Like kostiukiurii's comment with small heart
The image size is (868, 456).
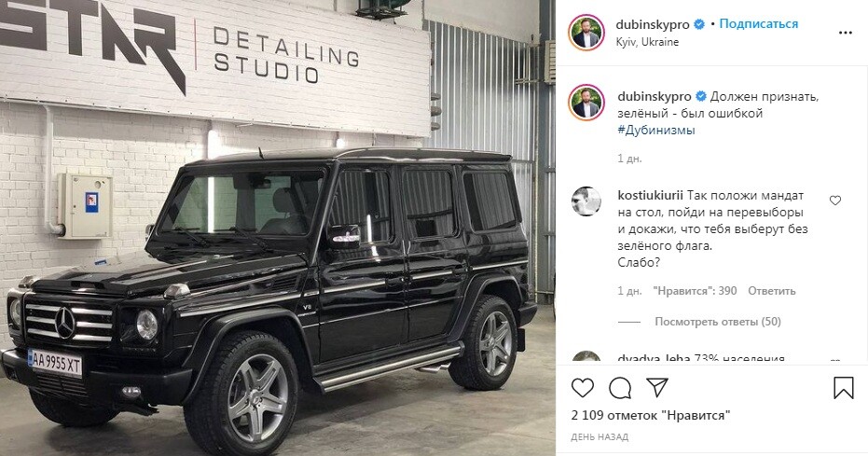tap(835, 200)
